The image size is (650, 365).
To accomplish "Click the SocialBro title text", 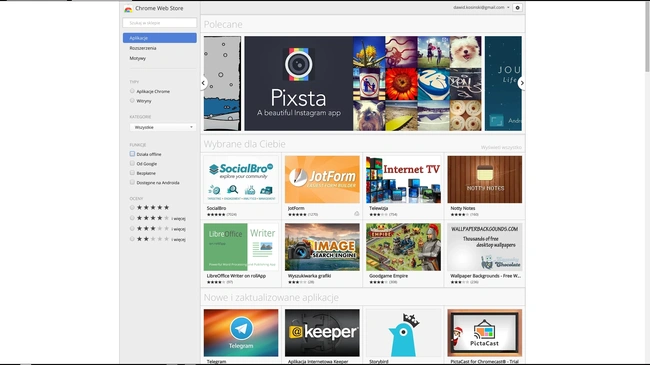I will [x=216, y=208].
